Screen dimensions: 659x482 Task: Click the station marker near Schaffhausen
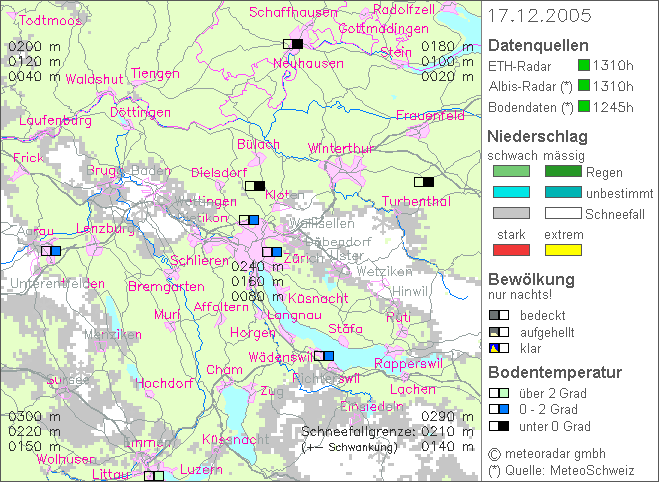click(x=292, y=43)
